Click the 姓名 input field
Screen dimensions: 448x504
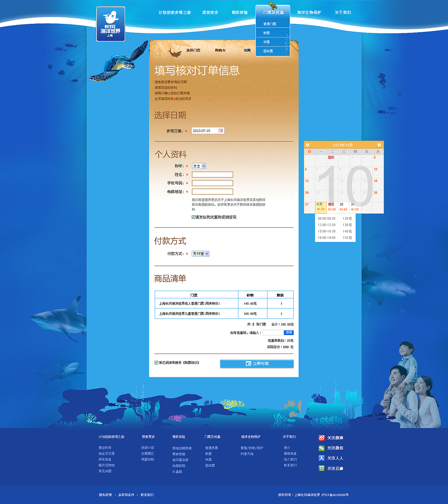point(212,175)
